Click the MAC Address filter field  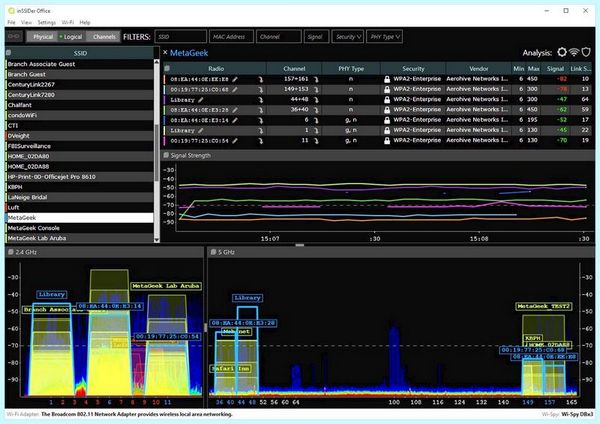pos(231,37)
